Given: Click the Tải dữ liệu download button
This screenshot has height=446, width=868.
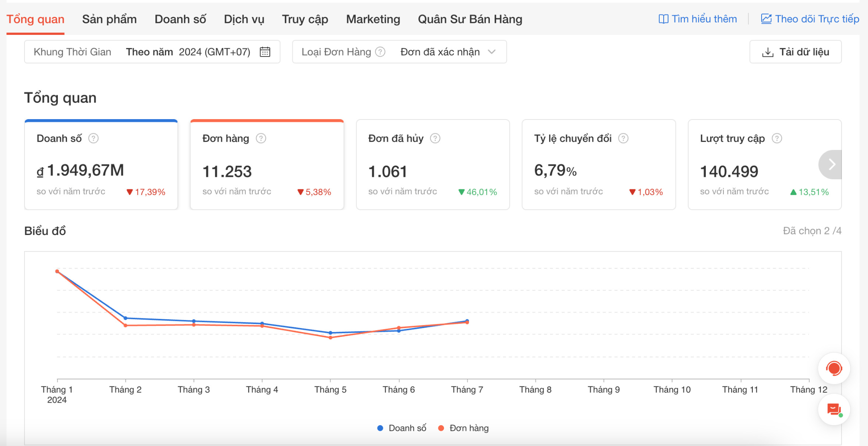Looking at the screenshot, I should pos(795,52).
